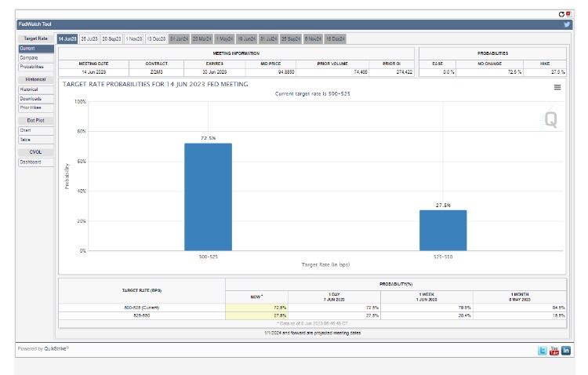Select the 1 Nov23 meeting tab
The image size is (588, 375).
click(133, 38)
